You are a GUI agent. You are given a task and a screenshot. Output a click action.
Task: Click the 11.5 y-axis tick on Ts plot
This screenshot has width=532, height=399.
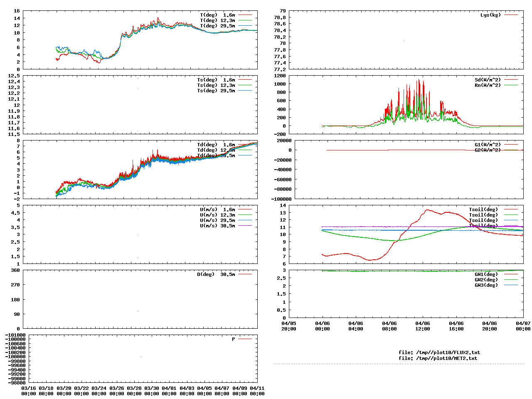[14, 134]
